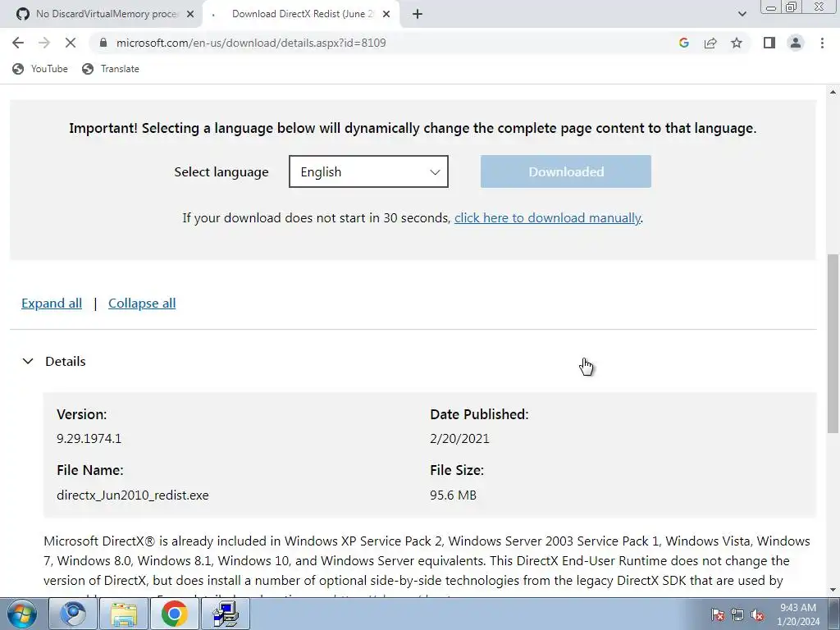
Task: Expand all sections
Action: pos(52,304)
